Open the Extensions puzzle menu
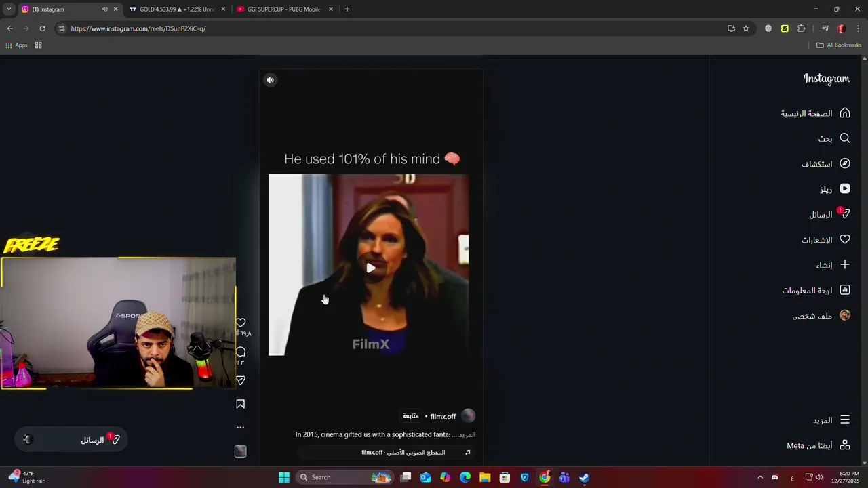The width and height of the screenshot is (868, 488). pyautogui.click(x=802, y=28)
